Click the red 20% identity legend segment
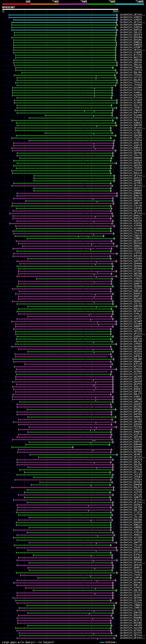Image resolution: width=146 pixels, height=644 pixels. point(16,4)
